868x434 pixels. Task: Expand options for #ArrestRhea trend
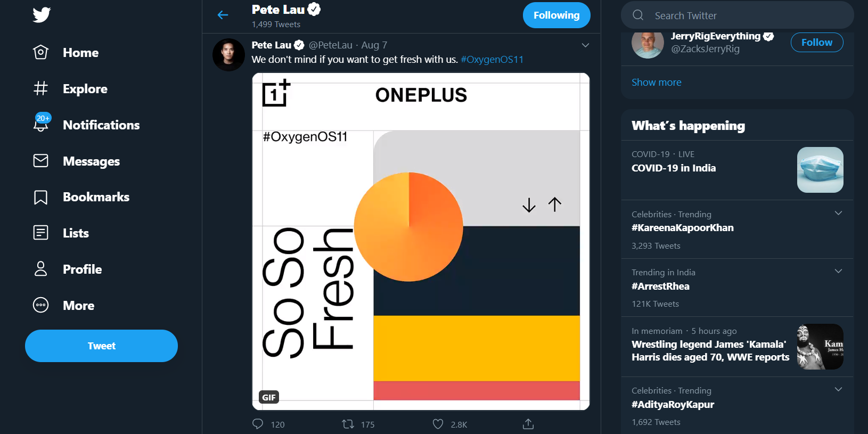click(x=839, y=270)
